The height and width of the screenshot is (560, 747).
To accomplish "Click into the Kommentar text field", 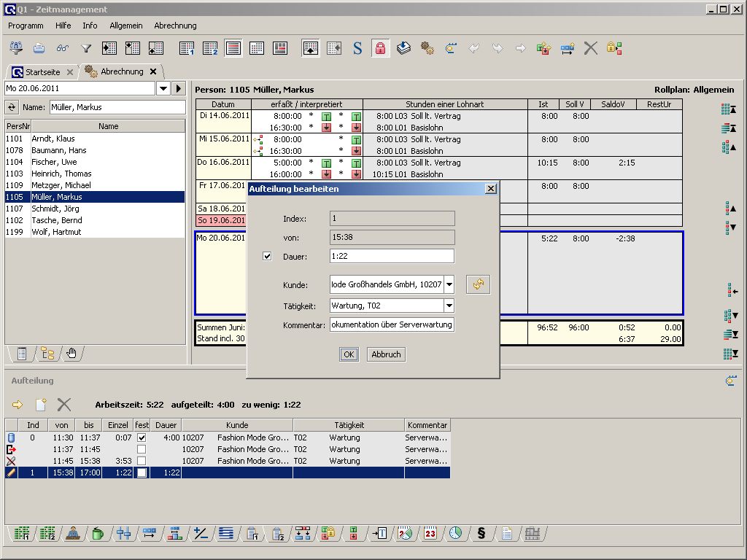I will point(392,324).
